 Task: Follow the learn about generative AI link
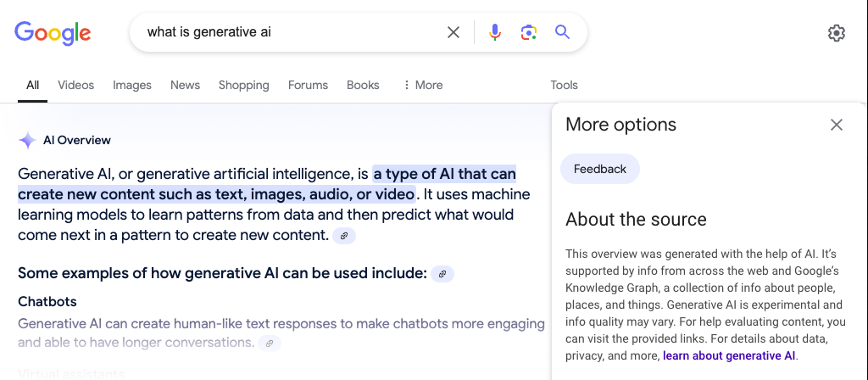click(729, 355)
